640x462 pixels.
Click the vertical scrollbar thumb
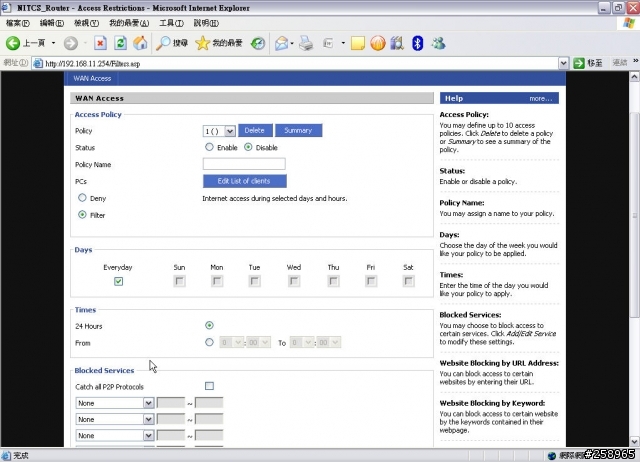(x=634, y=215)
